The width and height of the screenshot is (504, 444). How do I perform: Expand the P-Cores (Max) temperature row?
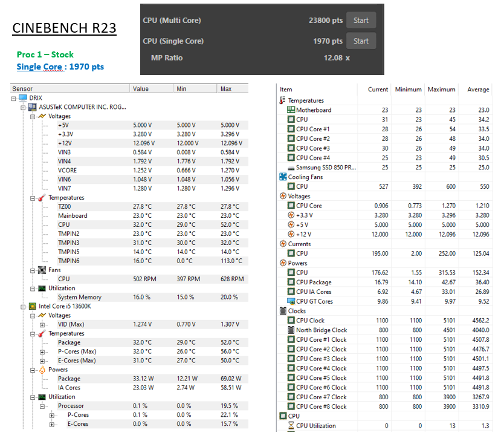(x=42, y=352)
